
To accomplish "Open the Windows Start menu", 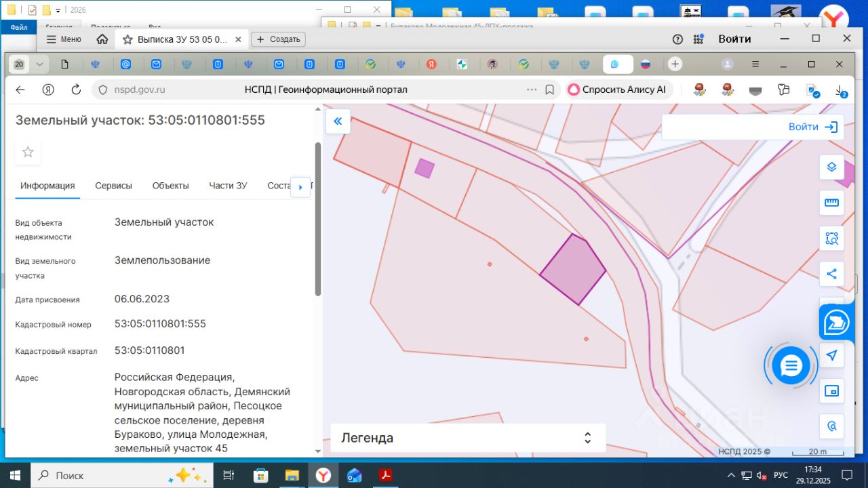I will point(15,475).
